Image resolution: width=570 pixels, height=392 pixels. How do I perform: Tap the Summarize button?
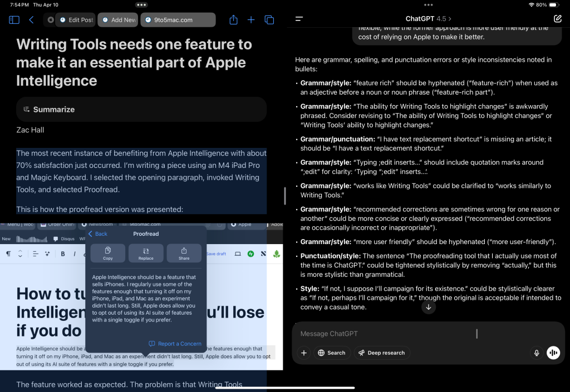coord(141,110)
